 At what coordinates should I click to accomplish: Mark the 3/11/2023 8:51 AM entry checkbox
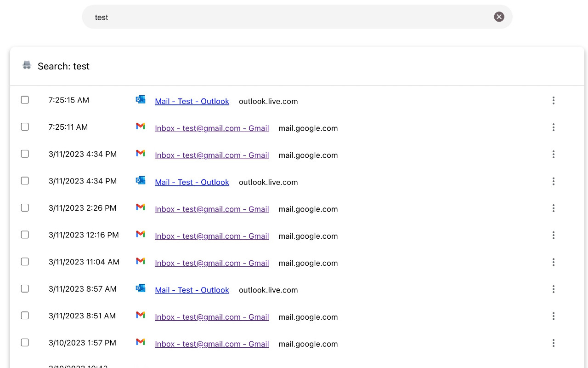[25, 316]
